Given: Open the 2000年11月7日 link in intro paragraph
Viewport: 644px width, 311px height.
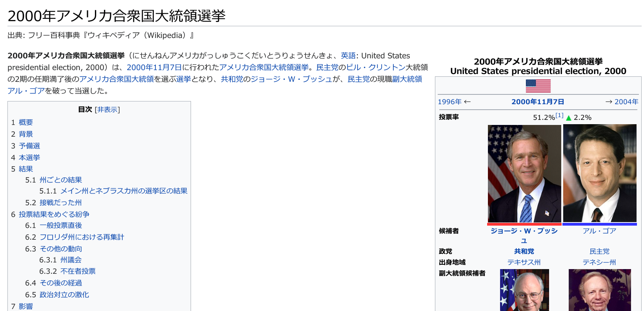Looking at the screenshot, I should [x=154, y=67].
